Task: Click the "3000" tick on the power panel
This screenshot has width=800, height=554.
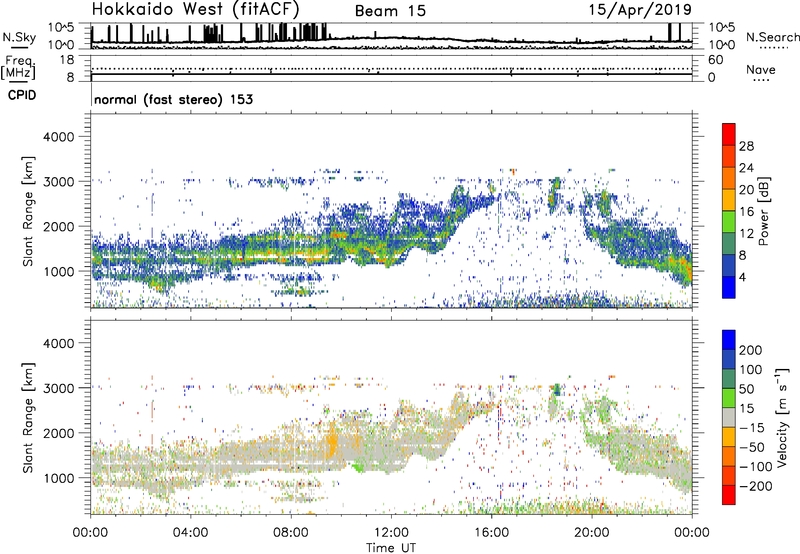Action: tap(58, 182)
